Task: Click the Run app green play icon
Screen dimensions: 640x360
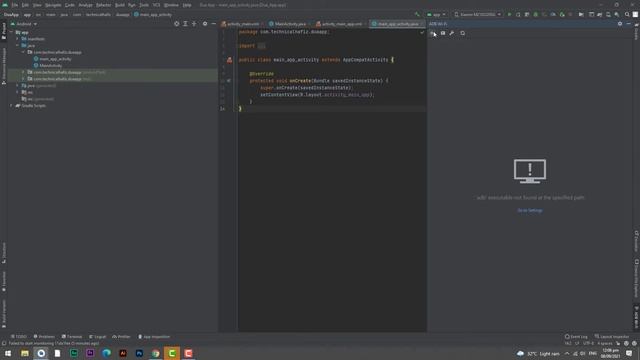Action: [509, 15]
